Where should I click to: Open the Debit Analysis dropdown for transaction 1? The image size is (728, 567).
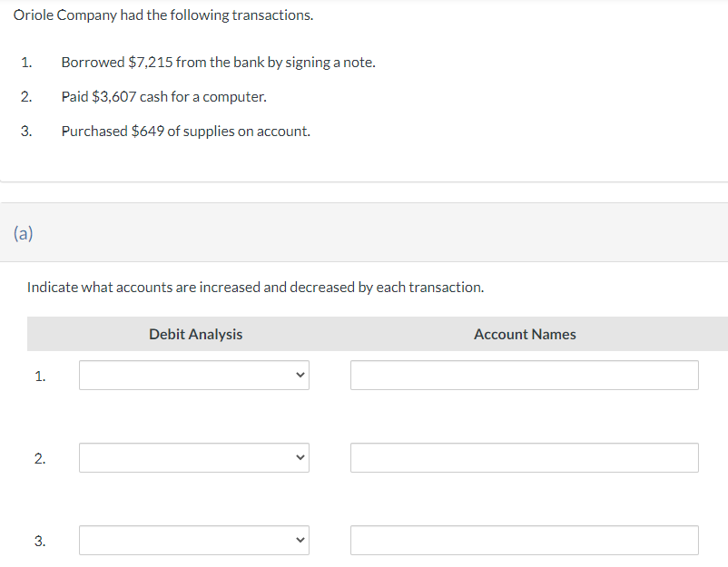[193, 375]
